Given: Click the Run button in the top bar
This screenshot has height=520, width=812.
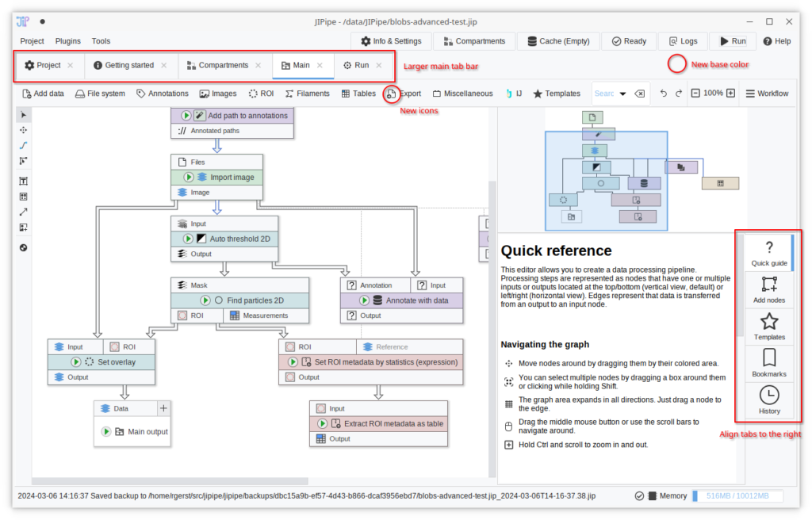Looking at the screenshot, I should pyautogui.click(x=732, y=41).
